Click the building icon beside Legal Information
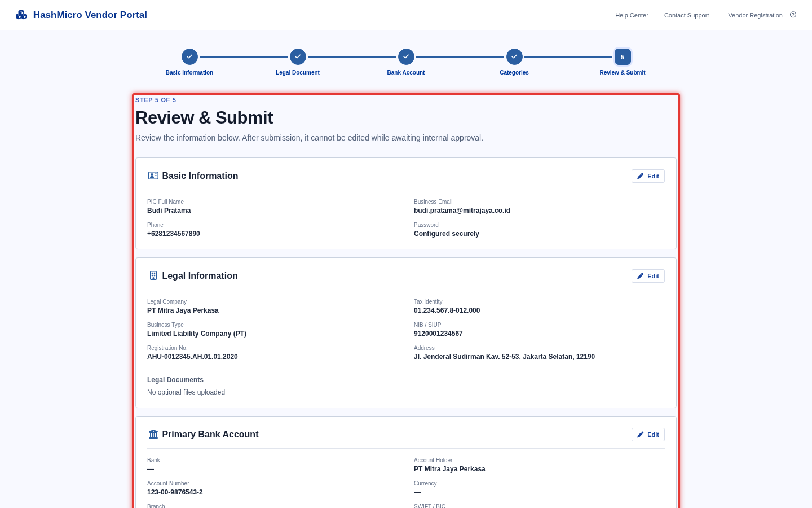Screen dimensions: 812x508 153,275
